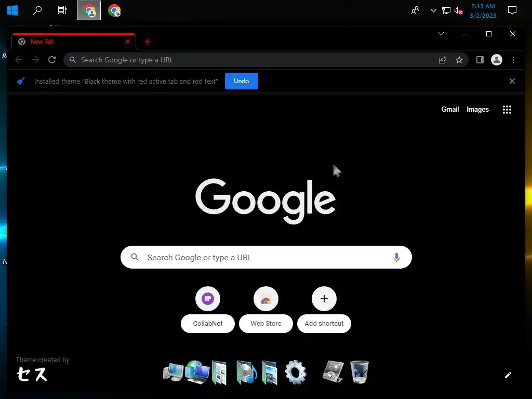The height and width of the screenshot is (399, 532).
Task: Open People icon in system tray
Action: 415,10
